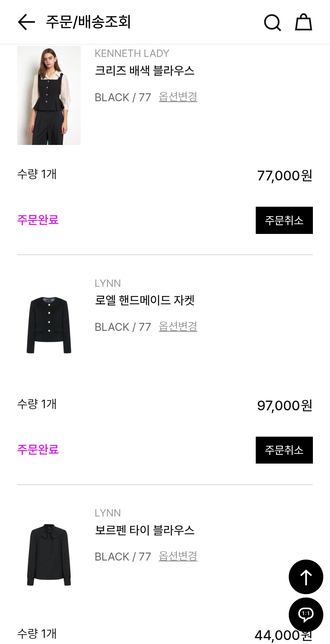Open the black tie blouse thumbnail
This screenshot has width=330, height=644.
[x=49, y=555]
